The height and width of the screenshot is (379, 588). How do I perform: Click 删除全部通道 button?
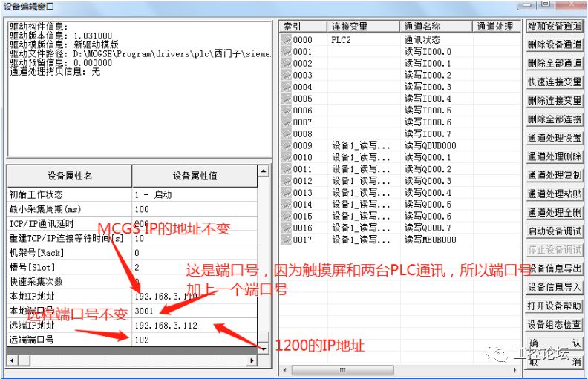pyautogui.click(x=555, y=63)
